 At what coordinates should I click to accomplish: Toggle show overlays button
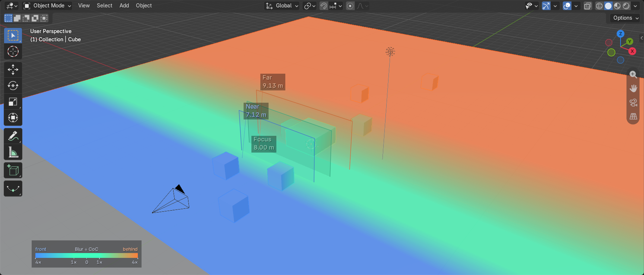coord(567,6)
